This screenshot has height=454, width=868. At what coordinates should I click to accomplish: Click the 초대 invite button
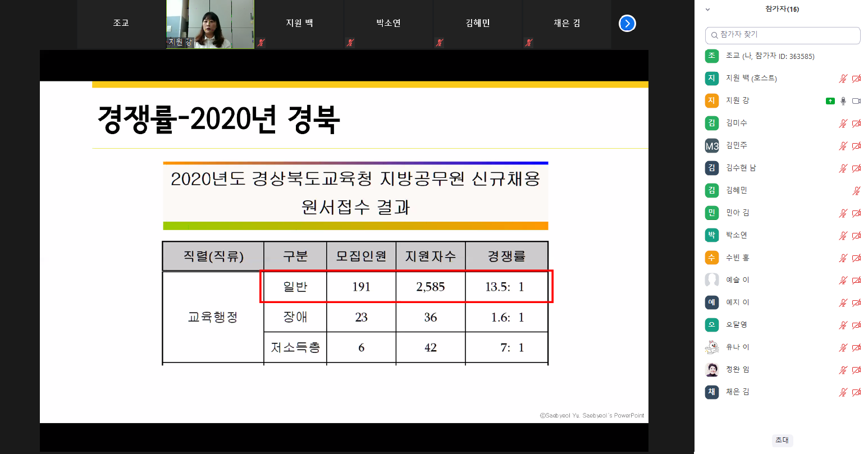pyautogui.click(x=782, y=440)
